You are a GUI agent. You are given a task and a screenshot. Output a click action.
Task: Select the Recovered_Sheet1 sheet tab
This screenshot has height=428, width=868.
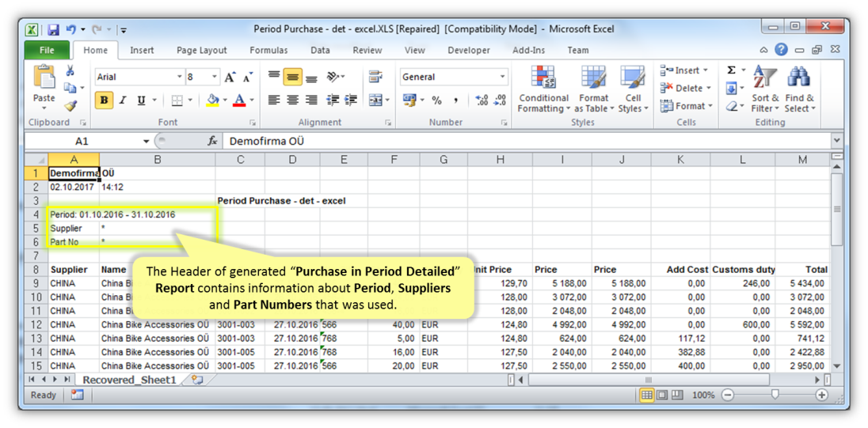click(x=129, y=381)
